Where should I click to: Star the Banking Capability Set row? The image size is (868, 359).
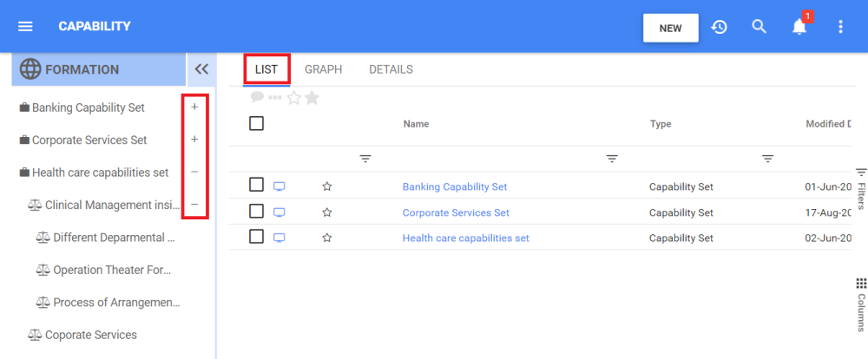(x=327, y=186)
